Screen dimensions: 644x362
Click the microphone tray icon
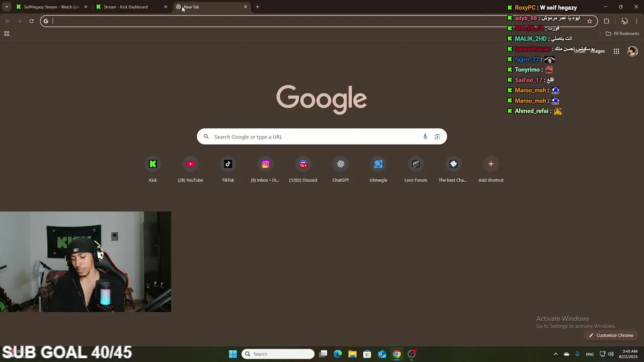point(577,354)
